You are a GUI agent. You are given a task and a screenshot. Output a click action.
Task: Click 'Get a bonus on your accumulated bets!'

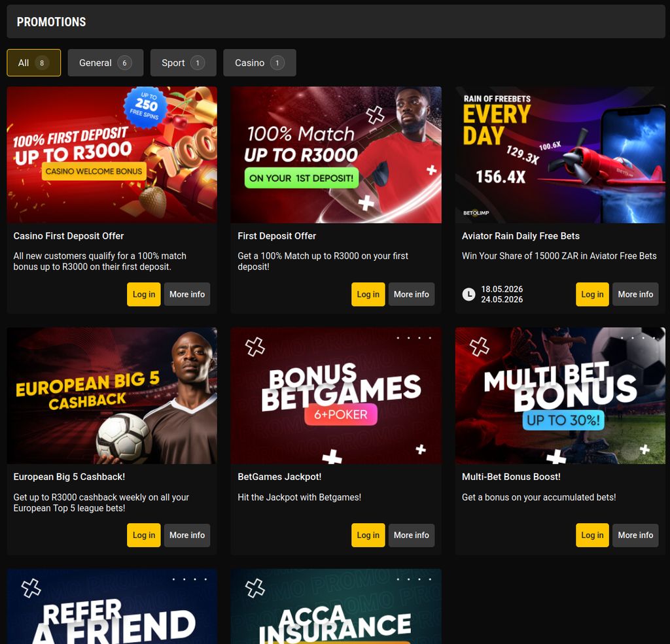(539, 497)
